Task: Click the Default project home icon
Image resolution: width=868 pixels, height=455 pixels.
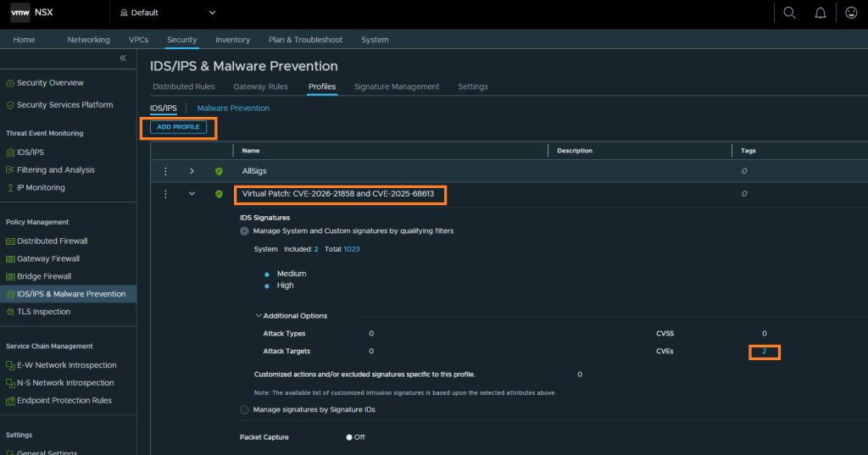Action: (x=124, y=13)
